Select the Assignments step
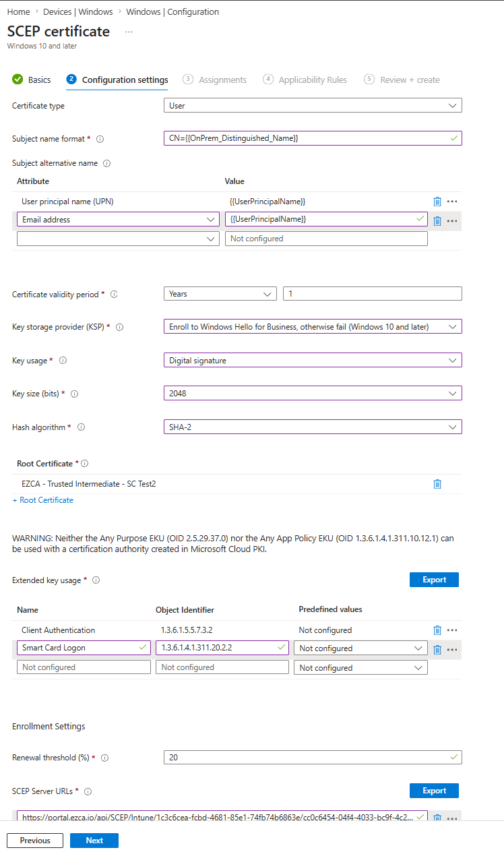The height and width of the screenshot is (850, 504). [223, 80]
